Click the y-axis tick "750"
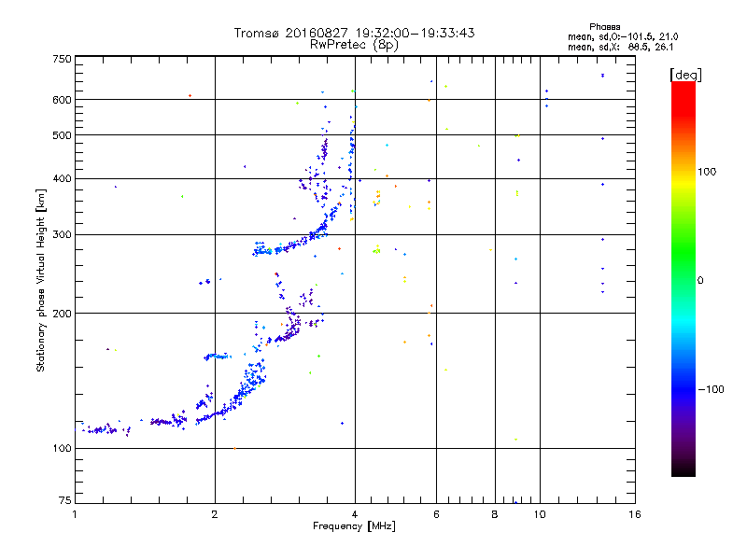This screenshot has width=747, height=560. (x=62, y=59)
